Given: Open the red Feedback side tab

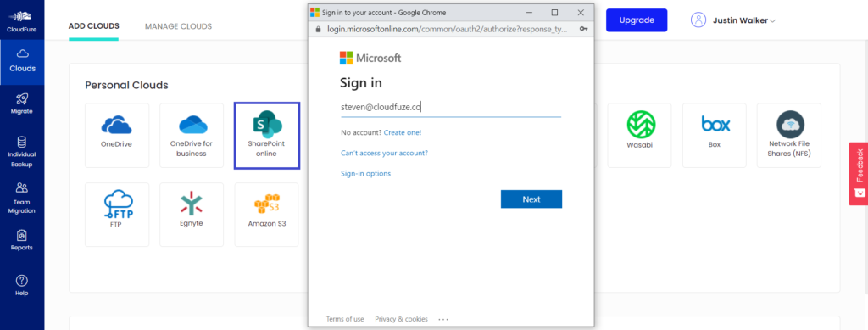Looking at the screenshot, I should pyautogui.click(x=859, y=174).
